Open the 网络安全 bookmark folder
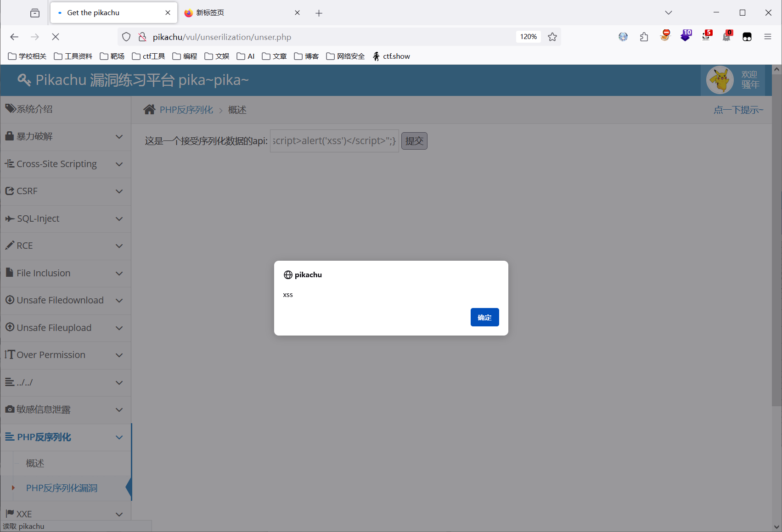The width and height of the screenshot is (782, 532). click(x=346, y=56)
